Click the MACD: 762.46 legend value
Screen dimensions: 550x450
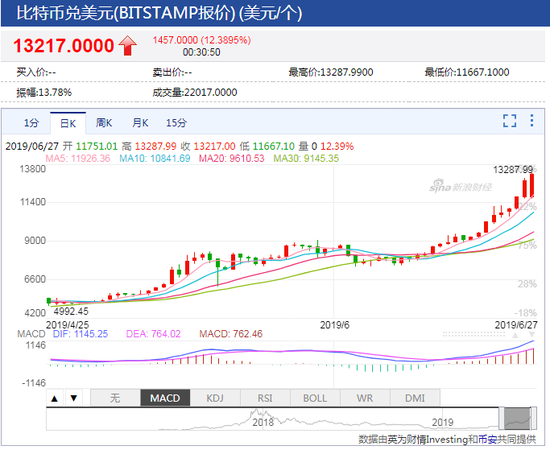pyautogui.click(x=231, y=334)
